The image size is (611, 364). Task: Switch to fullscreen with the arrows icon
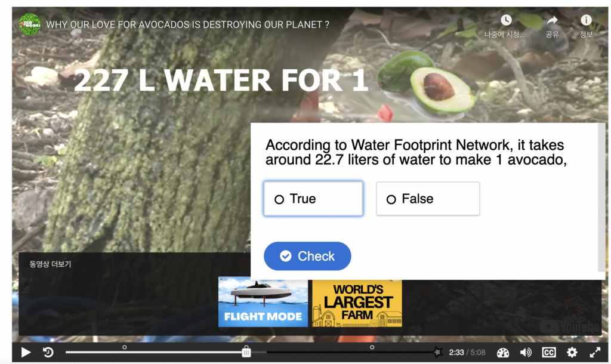click(595, 353)
